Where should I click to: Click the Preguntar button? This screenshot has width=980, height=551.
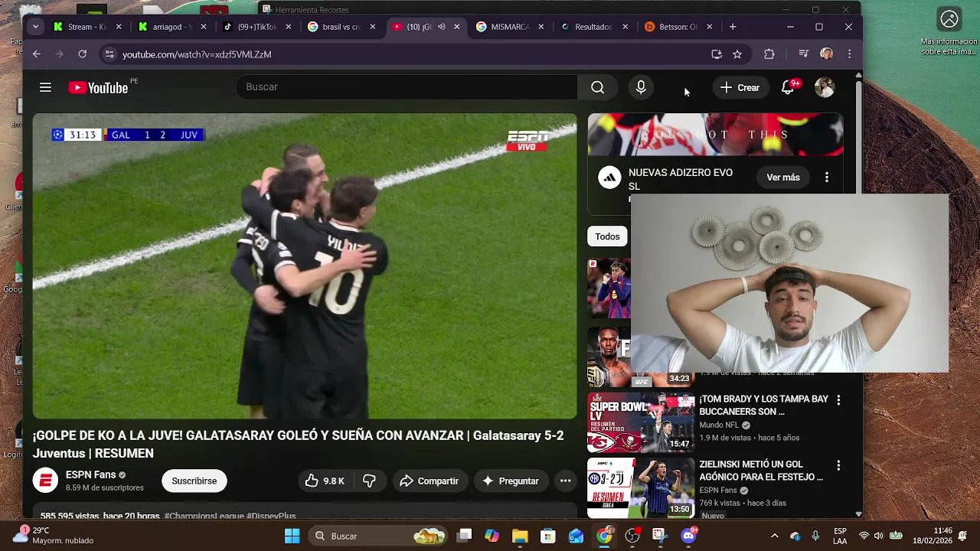click(x=511, y=481)
